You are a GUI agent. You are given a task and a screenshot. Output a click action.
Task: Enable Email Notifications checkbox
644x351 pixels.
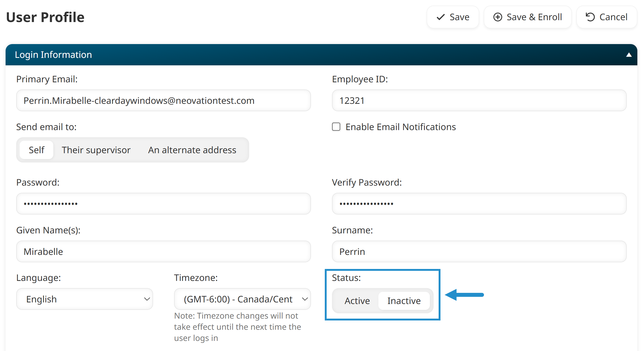(336, 127)
